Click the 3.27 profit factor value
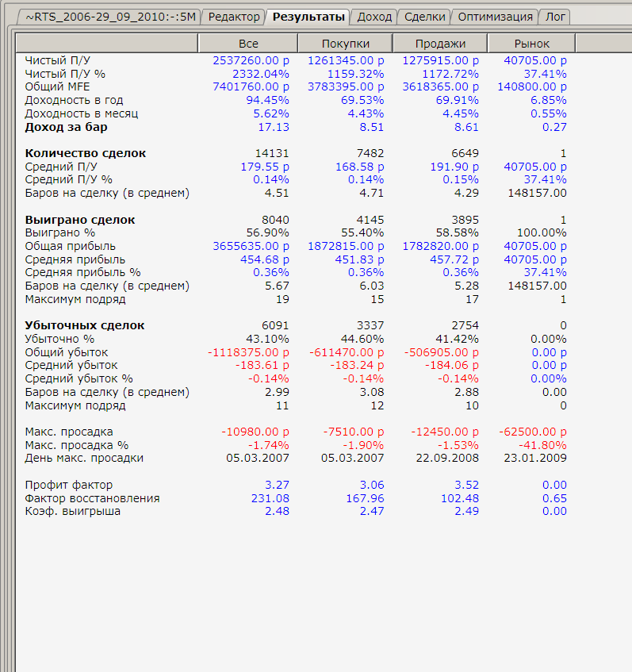The height and width of the screenshot is (672, 632). [x=278, y=485]
